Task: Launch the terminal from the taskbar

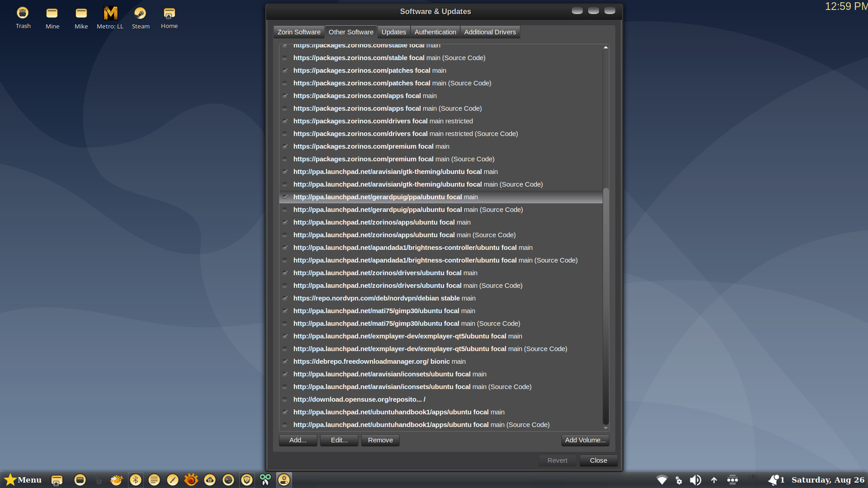Action: click(228, 480)
